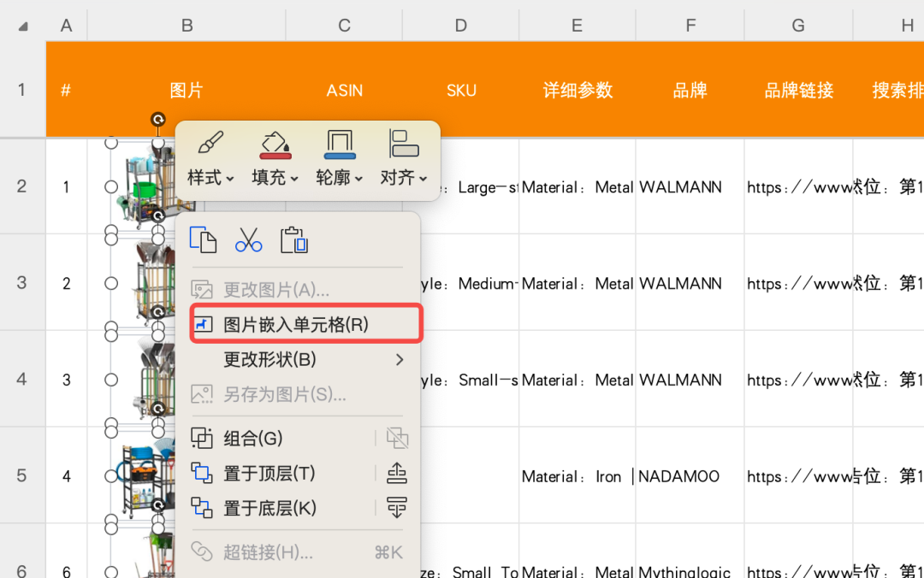Select the Paste clipboard icon
Screen dimensions: 924x578
(293, 239)
